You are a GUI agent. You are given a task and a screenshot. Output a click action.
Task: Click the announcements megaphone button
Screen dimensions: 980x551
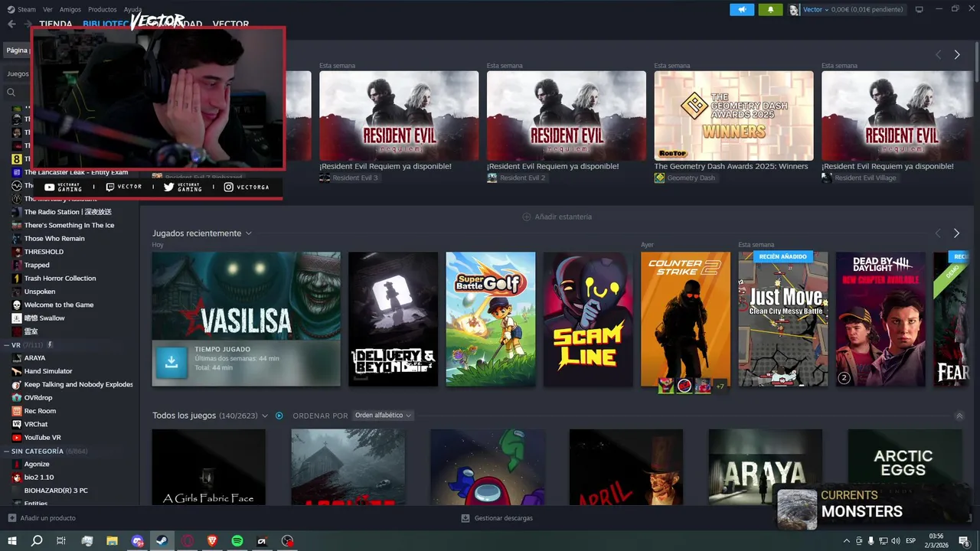pos(742,9)
